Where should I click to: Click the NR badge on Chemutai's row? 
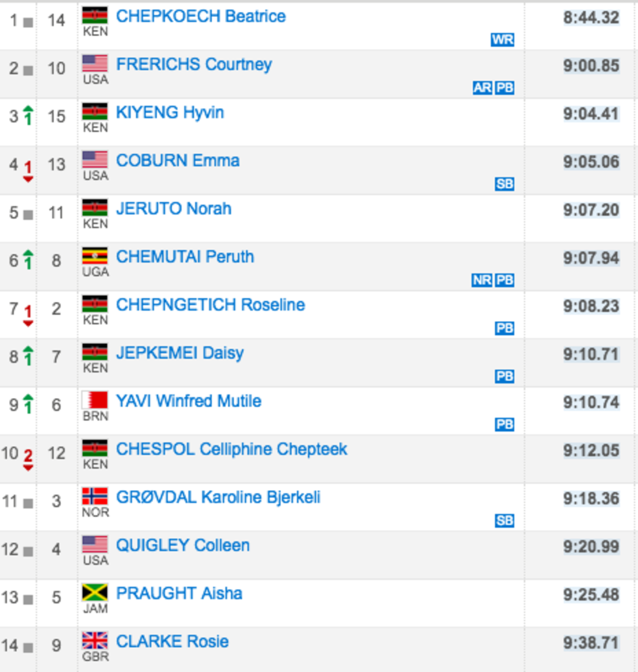[x=481, y=280]
